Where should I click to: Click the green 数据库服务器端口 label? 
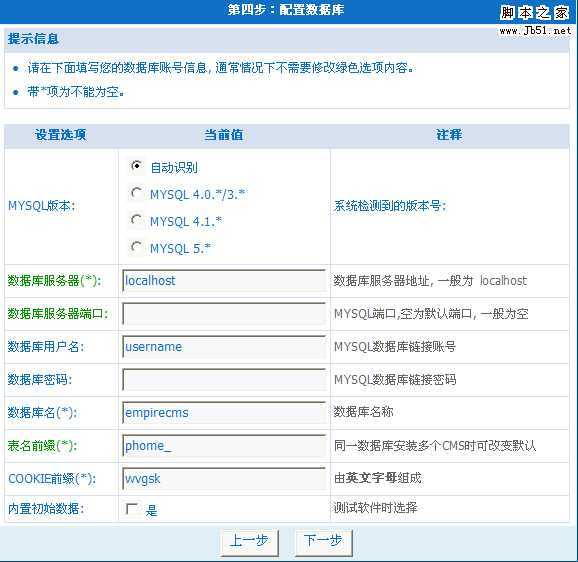tap(58, 314)
